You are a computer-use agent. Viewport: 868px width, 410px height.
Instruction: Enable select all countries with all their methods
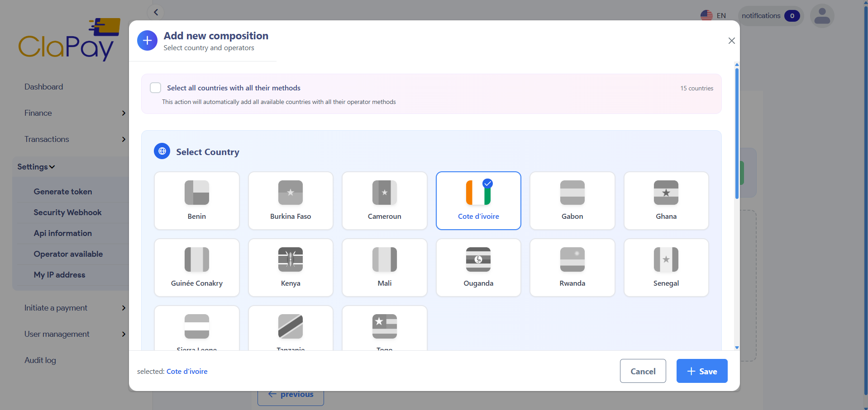155,87
